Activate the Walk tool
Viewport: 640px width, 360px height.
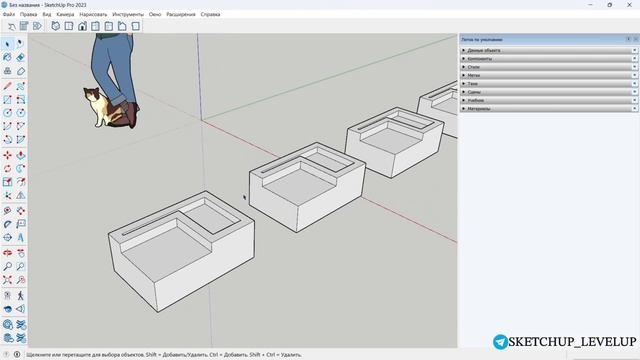pos(20,296)
